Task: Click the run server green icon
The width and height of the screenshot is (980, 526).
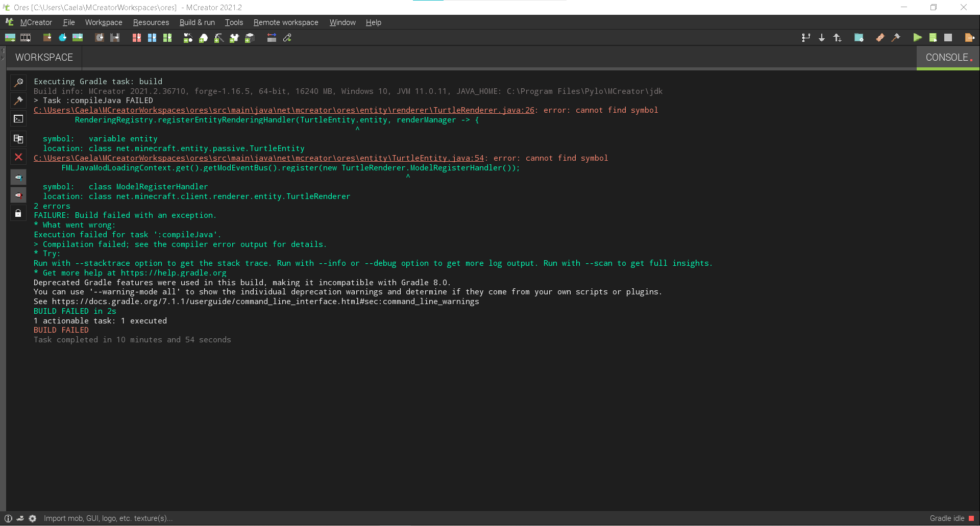Action: tap(933, 38)
